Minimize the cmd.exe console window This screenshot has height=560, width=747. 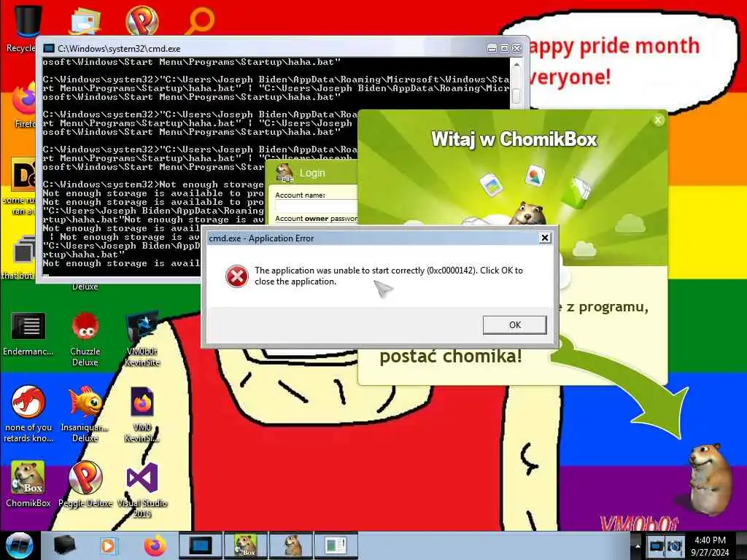click(x=492, y=49)
